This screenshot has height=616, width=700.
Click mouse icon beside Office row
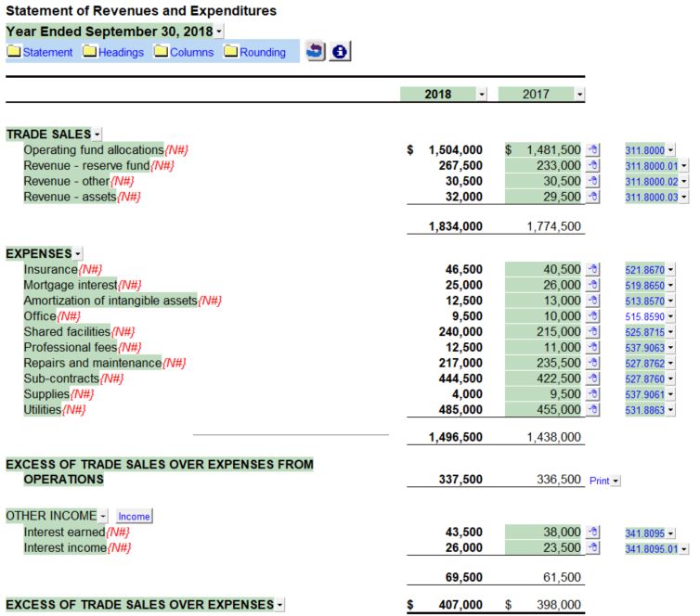click(592, 316)
